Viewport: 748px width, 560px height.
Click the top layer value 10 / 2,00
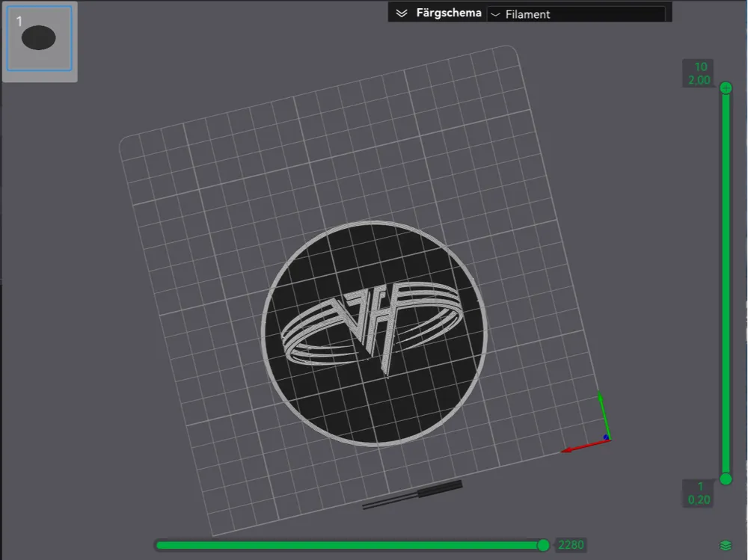pos(699,73)
